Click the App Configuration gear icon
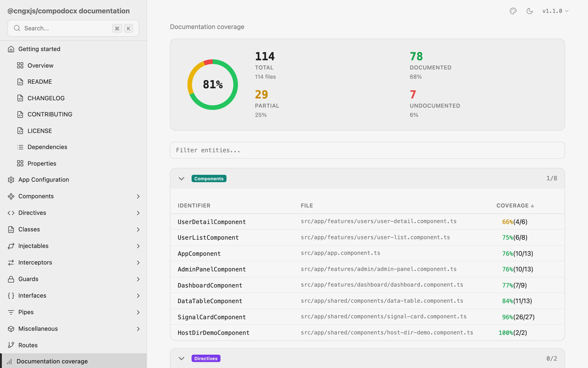 11,180
